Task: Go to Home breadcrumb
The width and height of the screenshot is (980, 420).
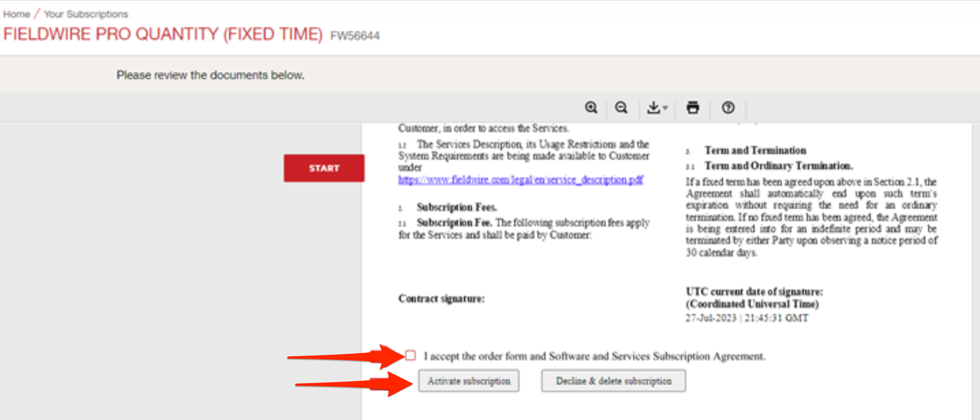Action: (16, 14)
